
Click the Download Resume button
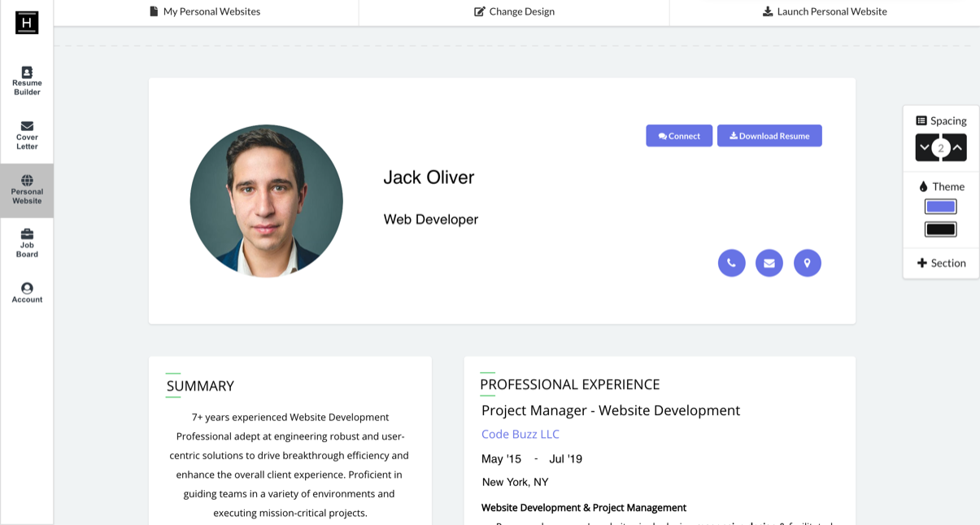769,136
